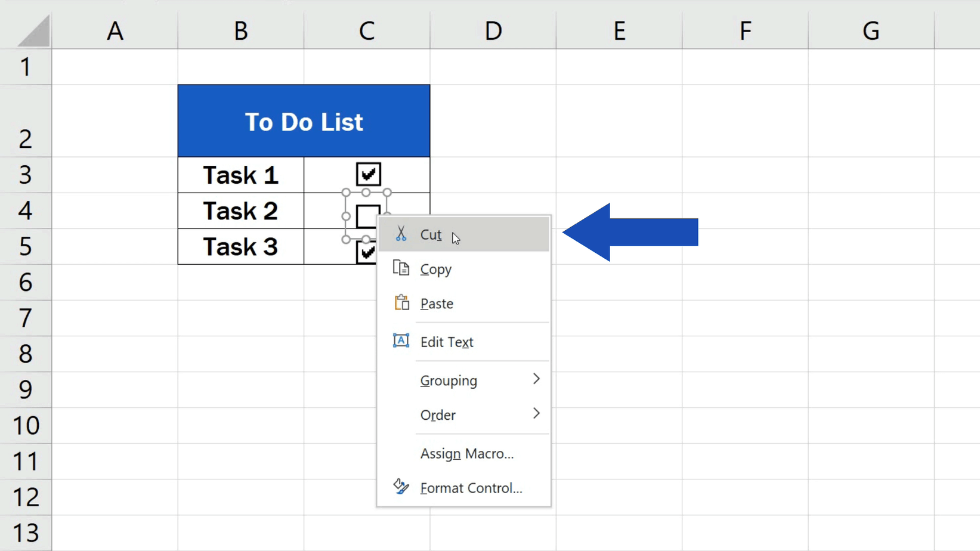The width and height of the screenshot is (980, 551).
Task: Uncheck the Task 1 checkbox
Action: tap(367, 174)
